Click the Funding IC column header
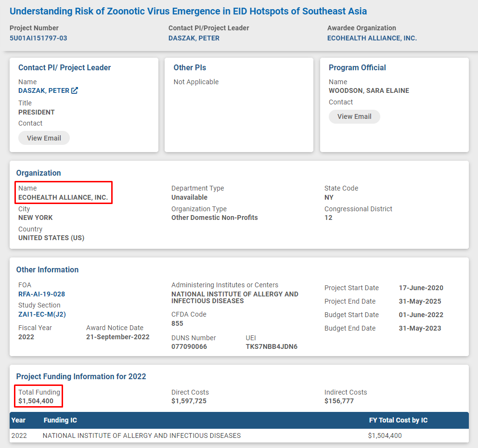 [x=60, y=420]
